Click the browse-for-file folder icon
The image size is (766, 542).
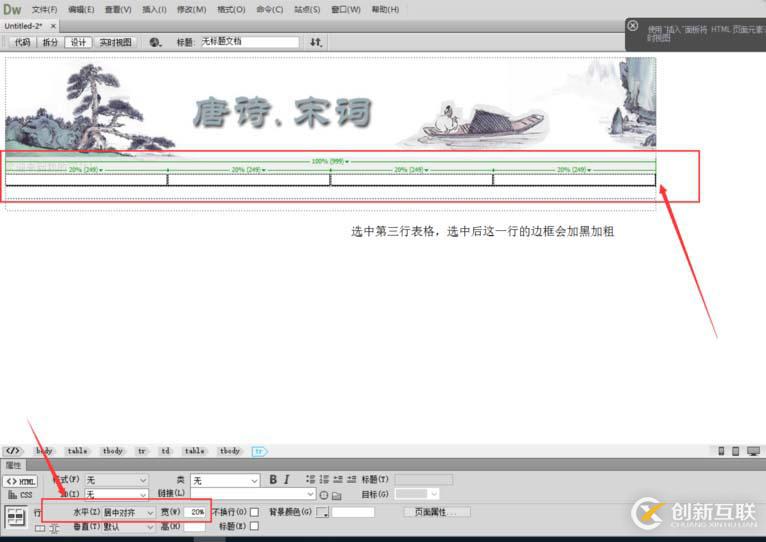point(337,496)
